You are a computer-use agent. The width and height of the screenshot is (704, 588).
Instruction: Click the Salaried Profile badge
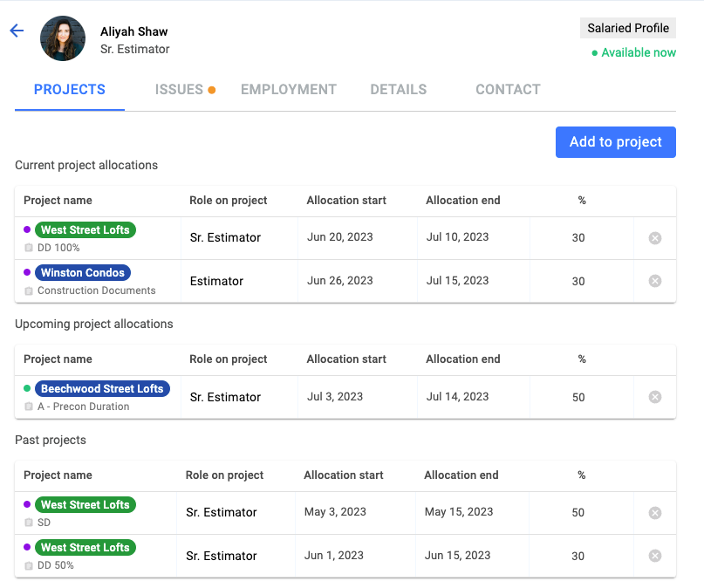628,28
